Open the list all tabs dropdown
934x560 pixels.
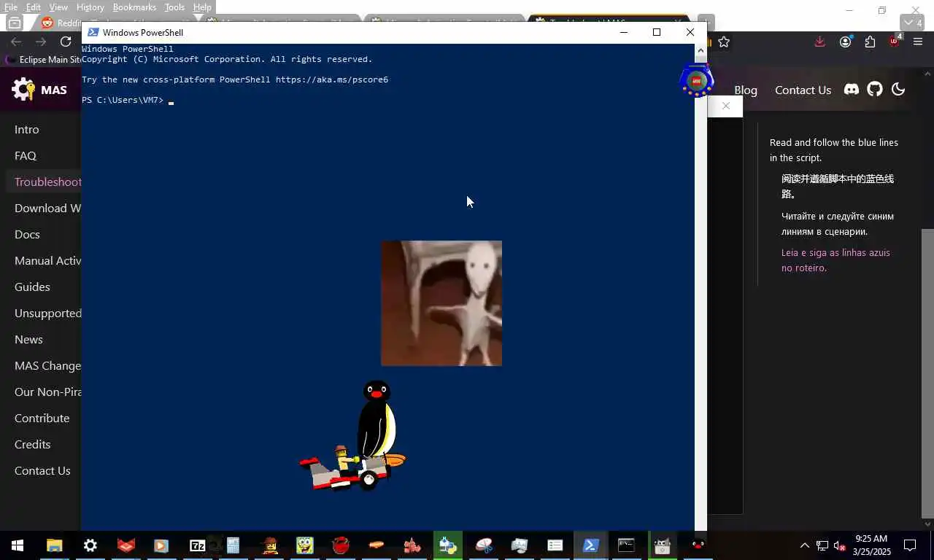point(913,23)
